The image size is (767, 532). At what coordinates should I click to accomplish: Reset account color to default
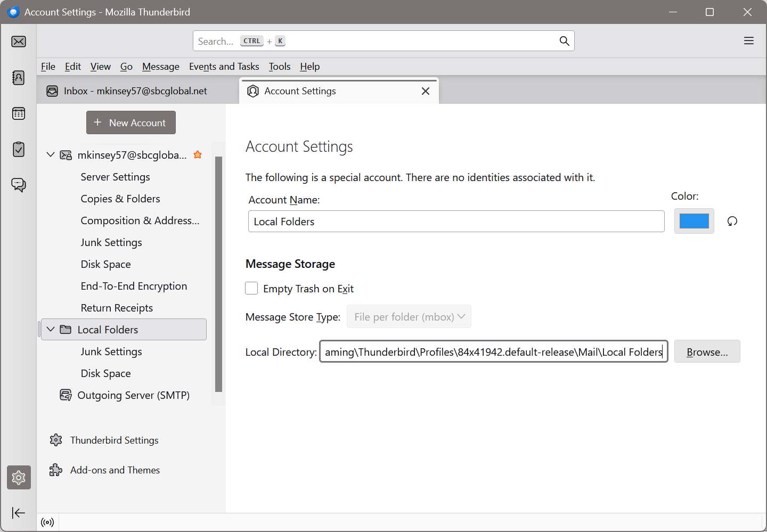point(732,221)
